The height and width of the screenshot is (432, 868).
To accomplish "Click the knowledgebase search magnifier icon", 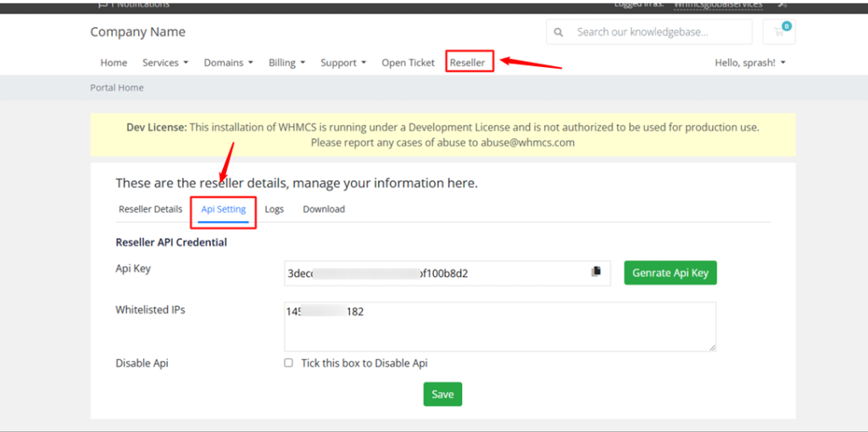I will tap(558, 32).
